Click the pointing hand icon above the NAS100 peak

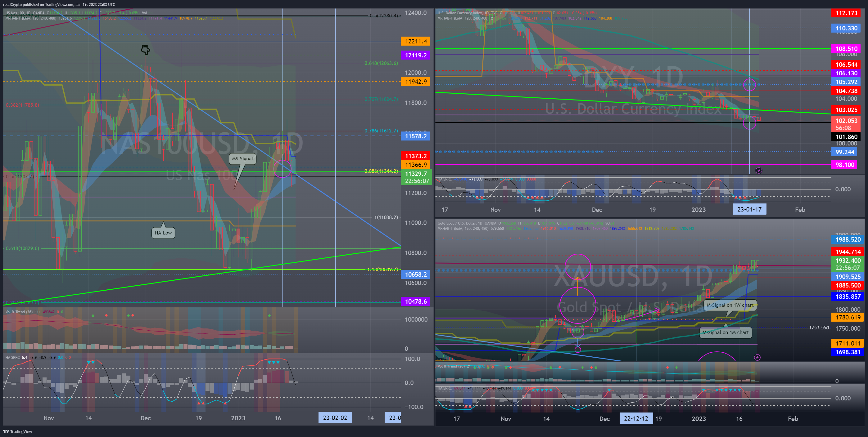(146, 50)
